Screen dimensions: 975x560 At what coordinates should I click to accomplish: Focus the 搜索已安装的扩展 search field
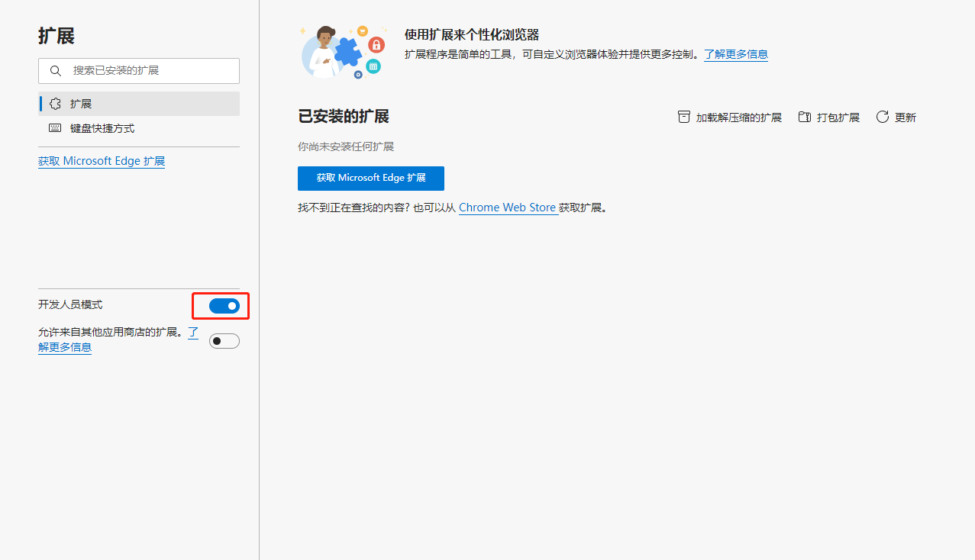(149, 71)
